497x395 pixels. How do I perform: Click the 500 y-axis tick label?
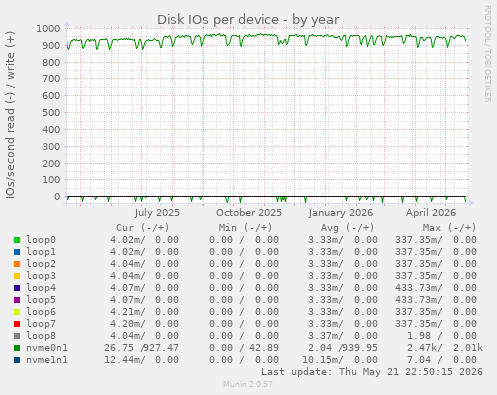coord(51,113)
